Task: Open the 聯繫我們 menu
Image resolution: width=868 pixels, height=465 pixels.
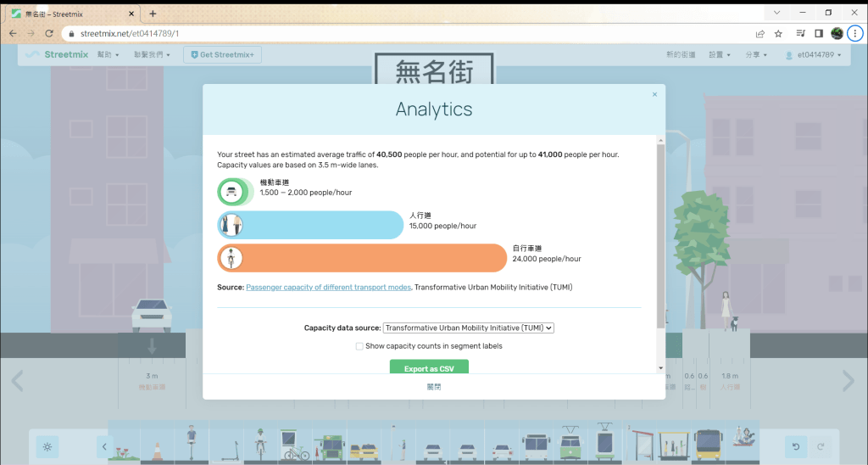Action: [152, 55]
